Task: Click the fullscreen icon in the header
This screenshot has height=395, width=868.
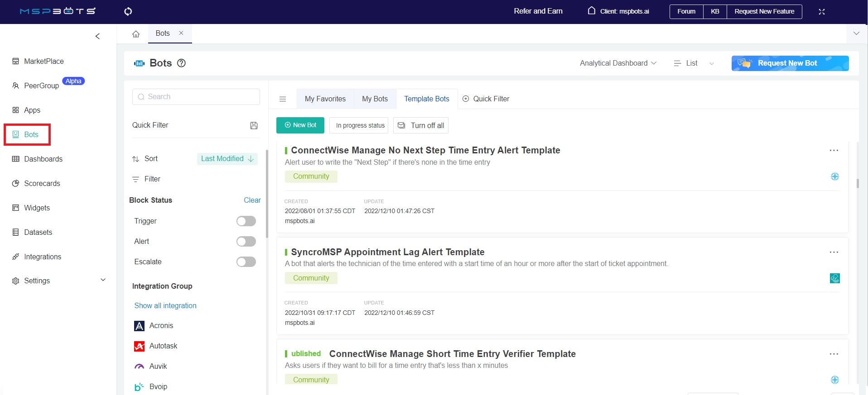Action: [821, 12]
